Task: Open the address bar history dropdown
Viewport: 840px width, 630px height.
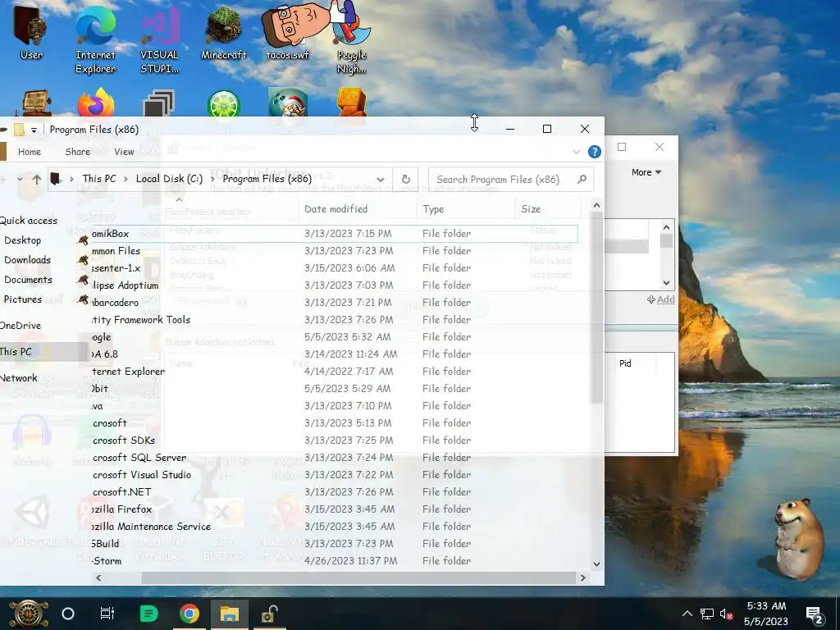Action: pyautogui.click(x=381, y=180)
